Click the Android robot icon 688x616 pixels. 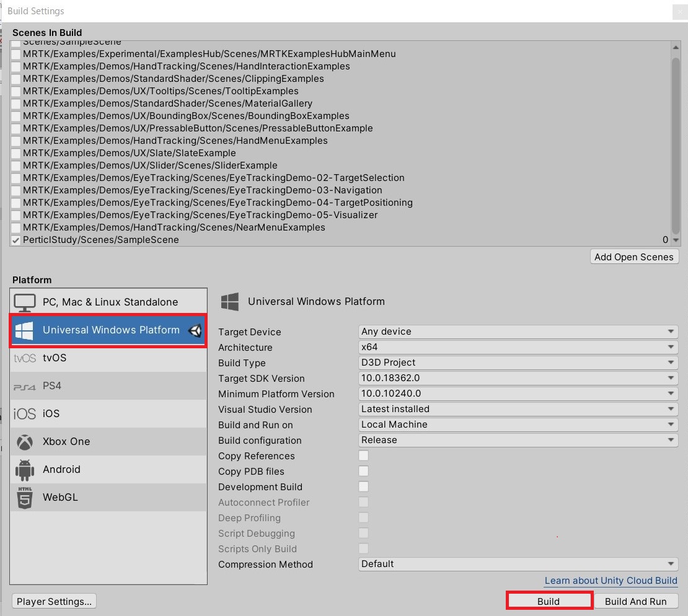pos(25,470)
